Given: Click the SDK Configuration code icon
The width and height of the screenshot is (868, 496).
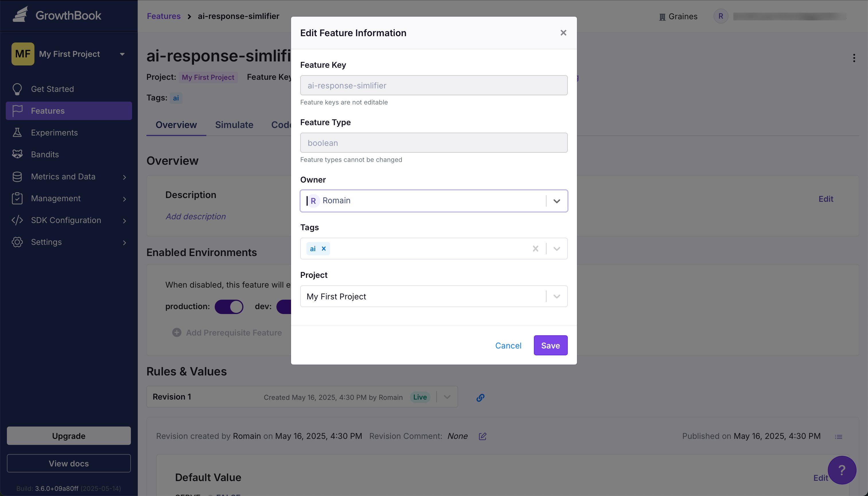Looking at the screenshot, I should click(17, 220).
